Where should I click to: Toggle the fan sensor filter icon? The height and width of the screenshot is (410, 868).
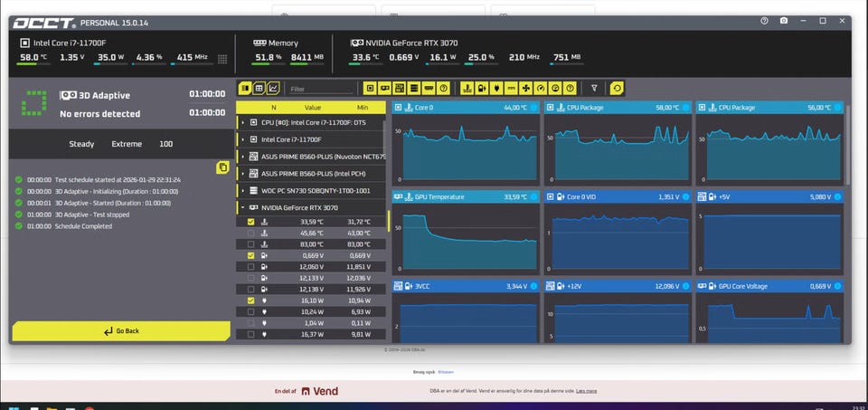coord(526,88)
